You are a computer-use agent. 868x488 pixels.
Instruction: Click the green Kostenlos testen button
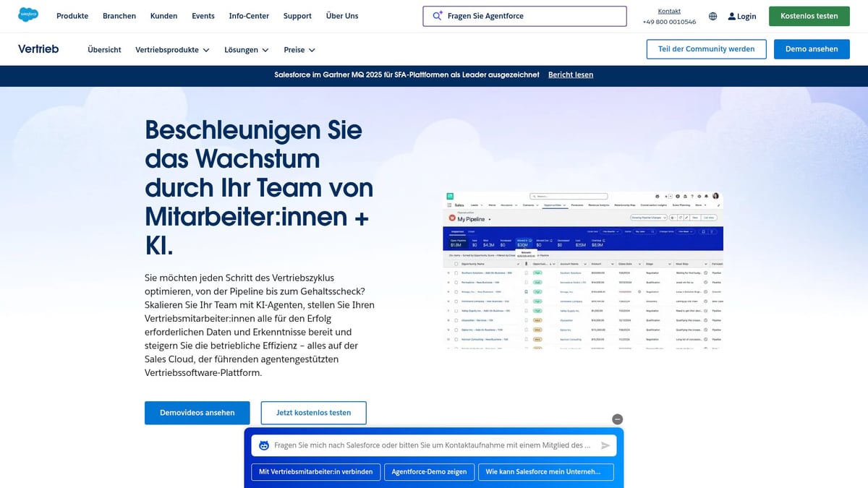point(809,15)
